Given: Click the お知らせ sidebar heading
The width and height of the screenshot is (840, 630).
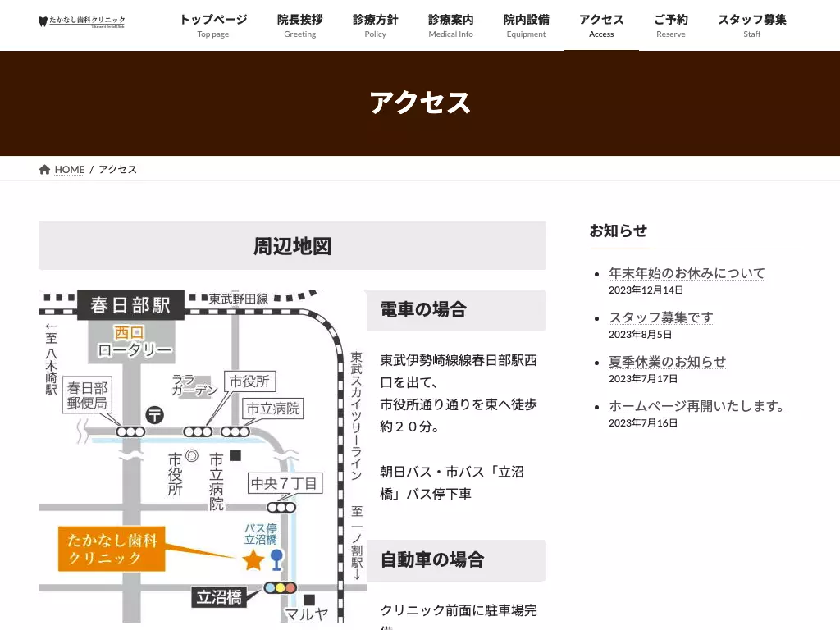Looking at the screenshot, I should tap(619, 231).
